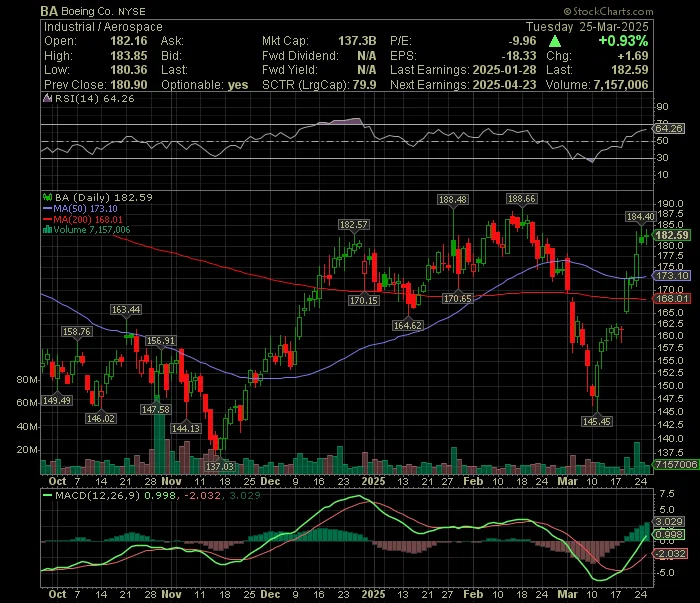Click the MA(200) 168.01 legend text
700x603 pixels.
tap(88, 219)
